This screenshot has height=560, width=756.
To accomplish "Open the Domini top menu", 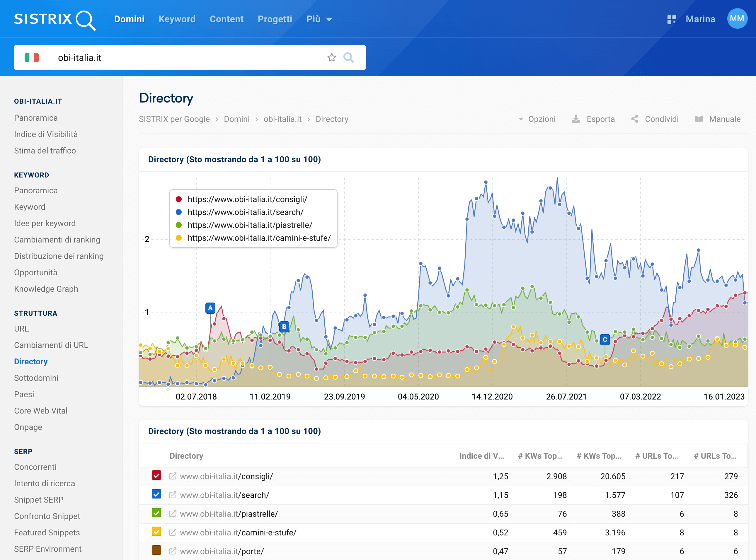I will click(x=129, y=19).
